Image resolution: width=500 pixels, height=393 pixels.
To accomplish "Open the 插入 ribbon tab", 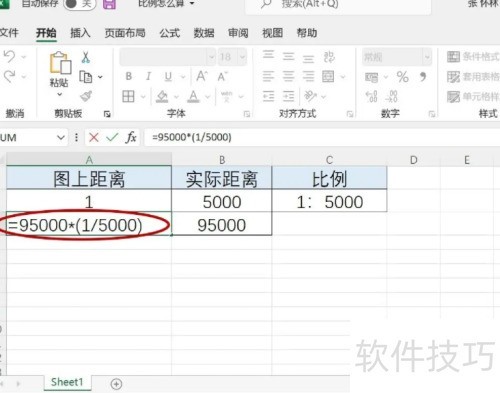I will (x=80, y=33).
